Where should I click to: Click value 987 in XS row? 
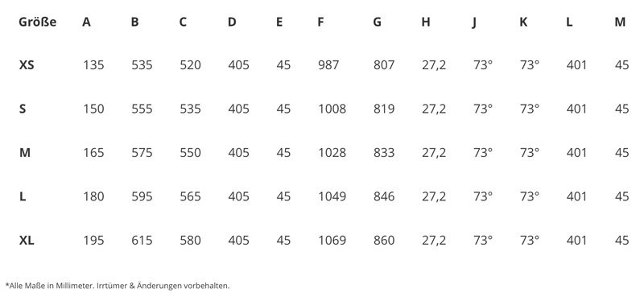pos(328,65)
